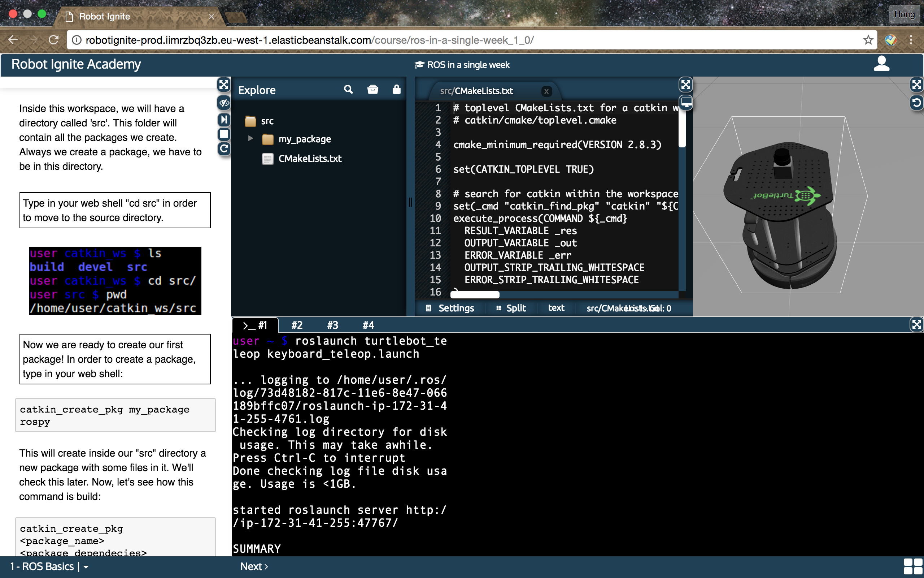Click the skip-to-next step icon
Screen dimensions: 924x578
pos(224,120)
